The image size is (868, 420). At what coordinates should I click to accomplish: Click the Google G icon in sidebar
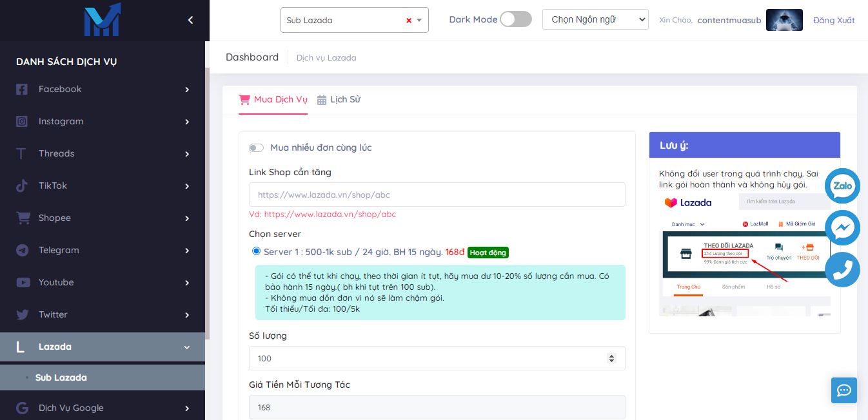tap(22, 408)
